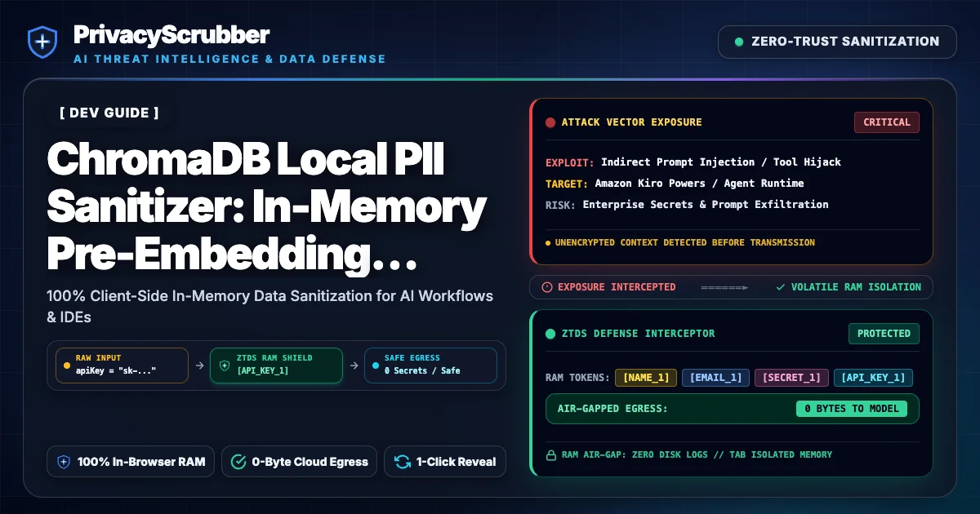The image size is (980, 514).
Task: Click the ZTDS DEFENSE INTERCEPTOR heading
Action: 639,334
